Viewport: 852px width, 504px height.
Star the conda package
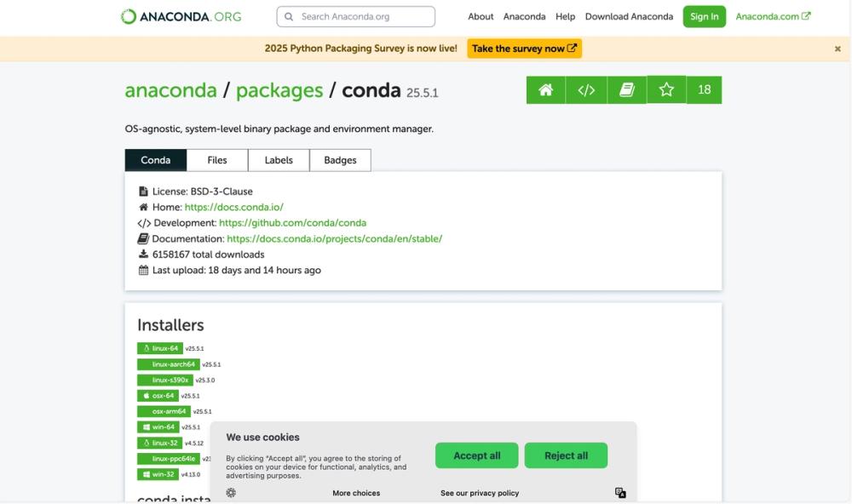[x=666, y=89]
